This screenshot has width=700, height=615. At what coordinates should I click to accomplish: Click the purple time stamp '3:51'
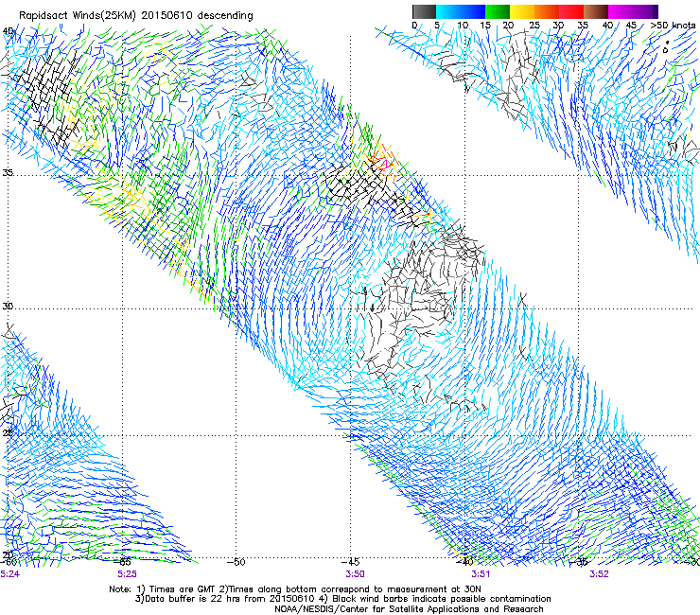pyautogui.click(x=481, y=574)
